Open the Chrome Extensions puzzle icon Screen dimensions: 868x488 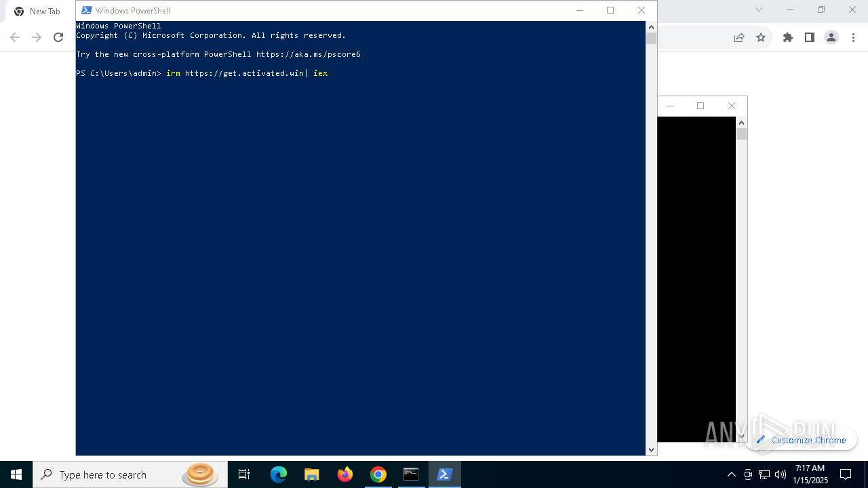[788, 37]
